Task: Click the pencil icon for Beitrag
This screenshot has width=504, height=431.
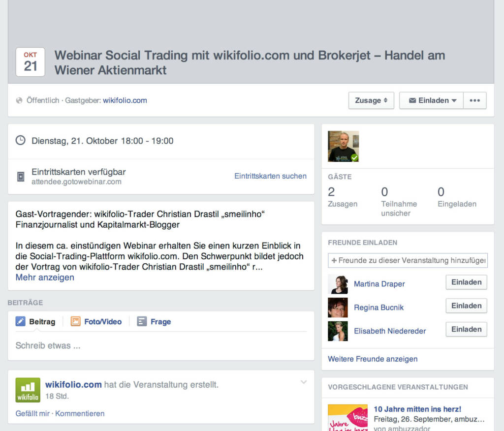Action: pos(20,322)
